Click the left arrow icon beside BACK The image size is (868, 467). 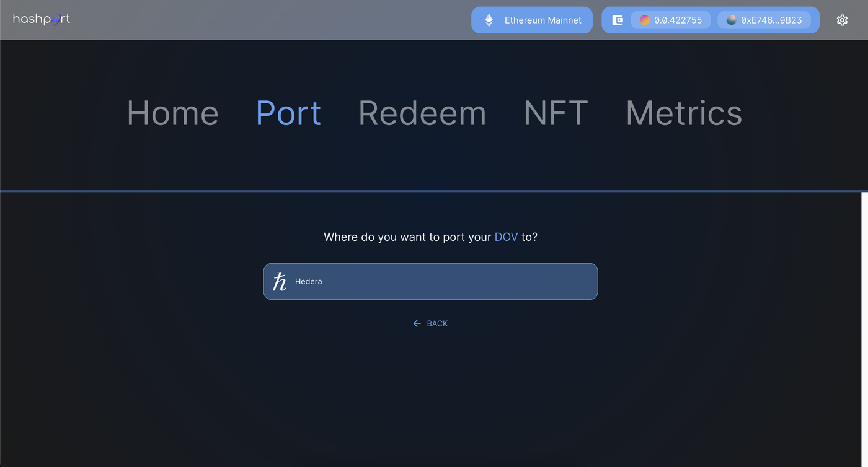(417, 323)
